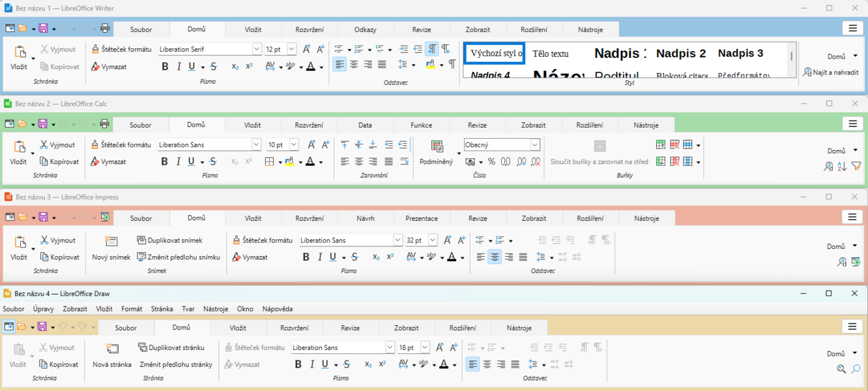
Task: Switch to Calc's Funkce tab
Action: tap(421, 125)
